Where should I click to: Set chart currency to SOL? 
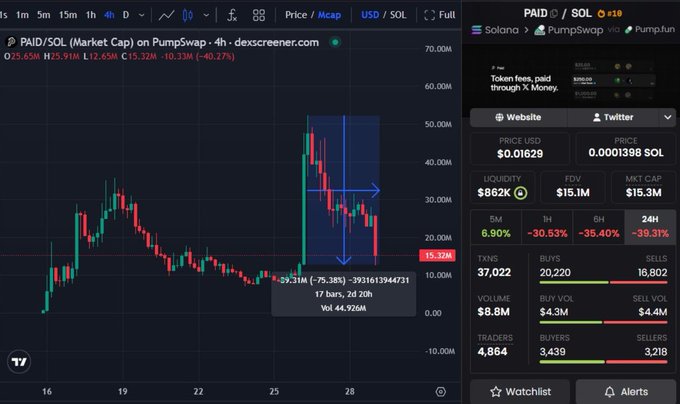click(398, 15)
